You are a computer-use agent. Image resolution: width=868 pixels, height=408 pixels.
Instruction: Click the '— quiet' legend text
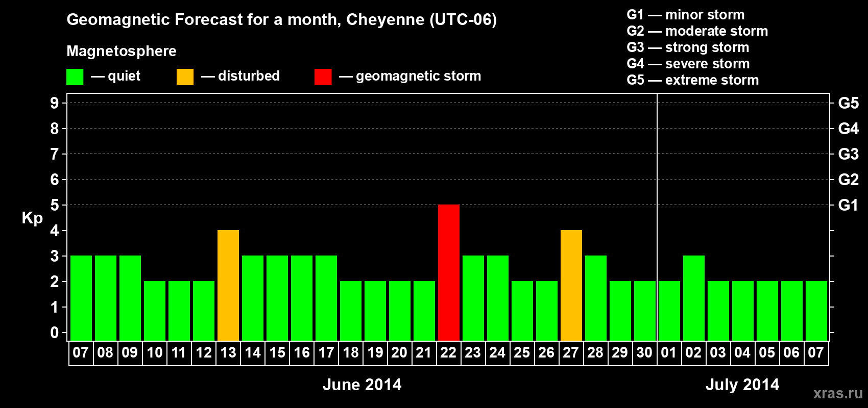(x=116, y=76)
